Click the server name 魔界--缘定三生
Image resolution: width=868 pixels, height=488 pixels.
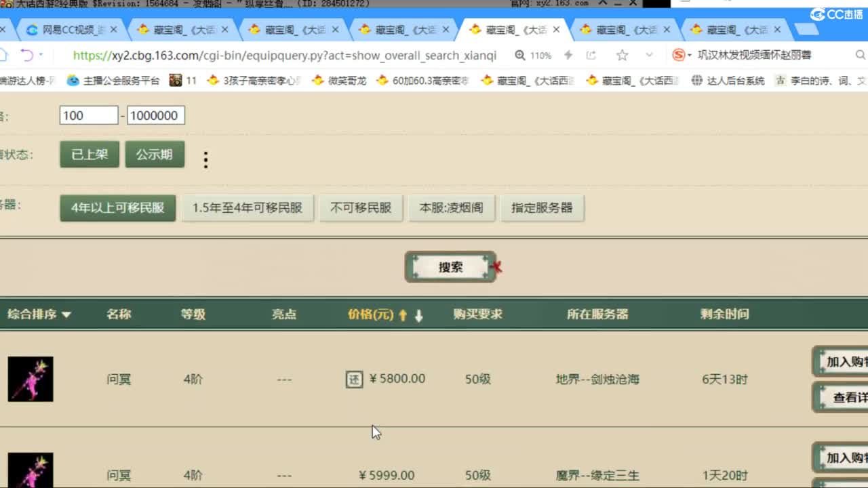coord(597,476)
